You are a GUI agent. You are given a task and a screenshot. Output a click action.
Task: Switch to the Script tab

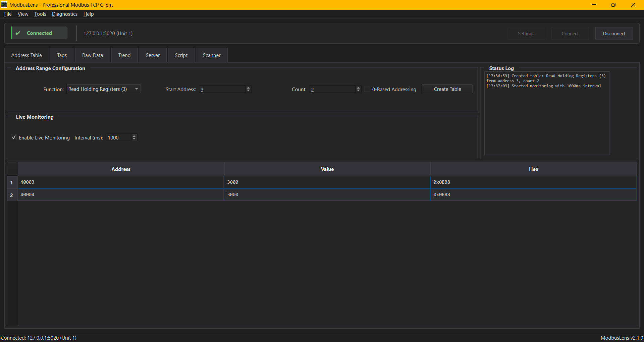[181, 55]
